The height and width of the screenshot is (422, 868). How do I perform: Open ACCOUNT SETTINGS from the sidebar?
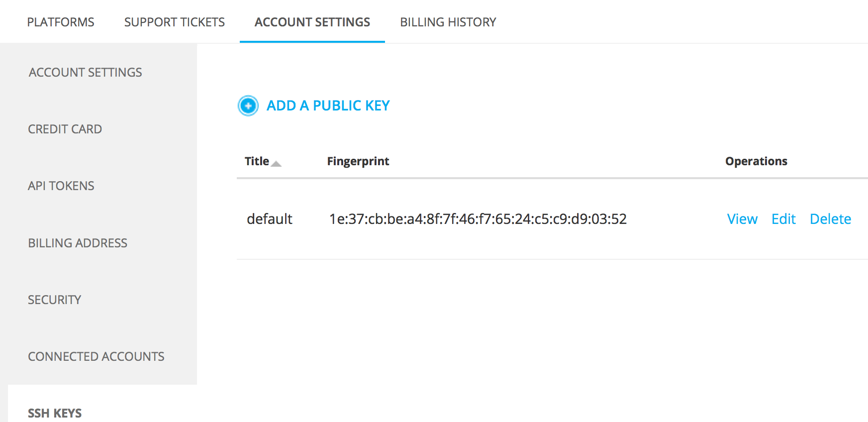(x=85, y=72)
